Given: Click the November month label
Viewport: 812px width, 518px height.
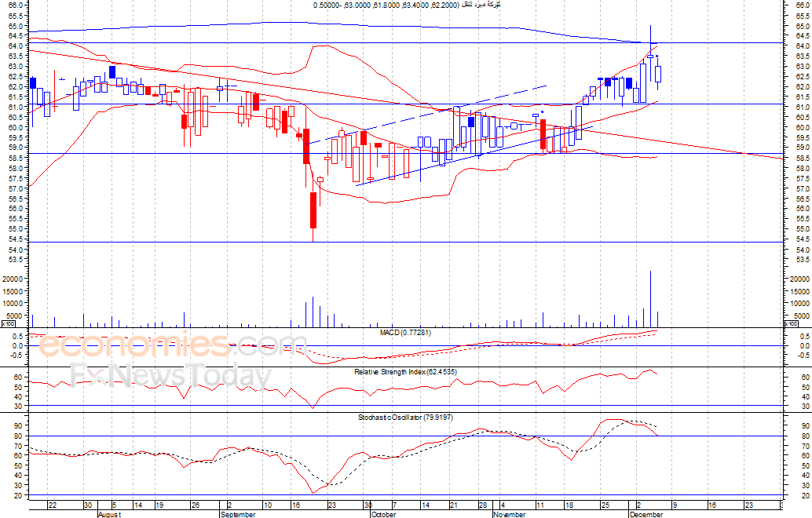Looking at the screenshot, I should [x=510, y=514].
